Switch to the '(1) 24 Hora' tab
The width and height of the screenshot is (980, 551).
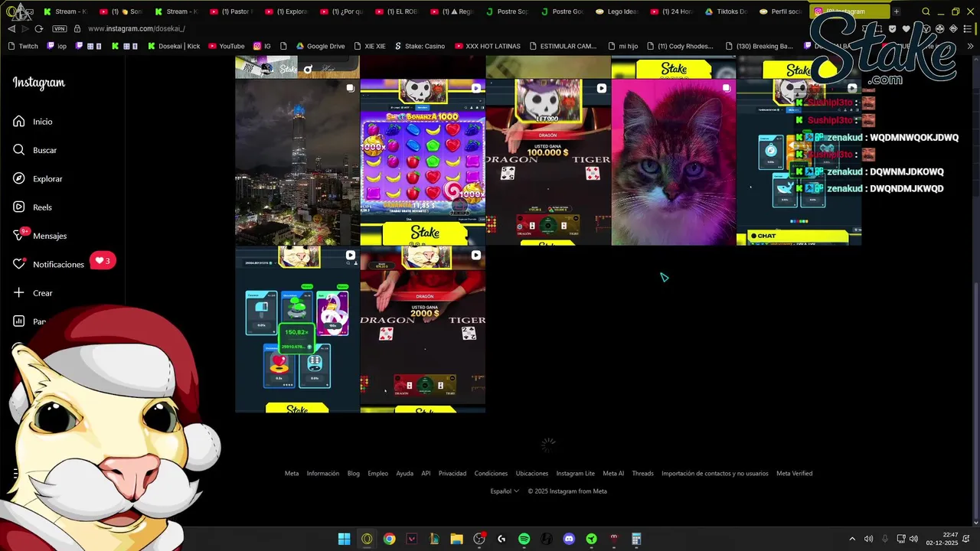[671, 11]
